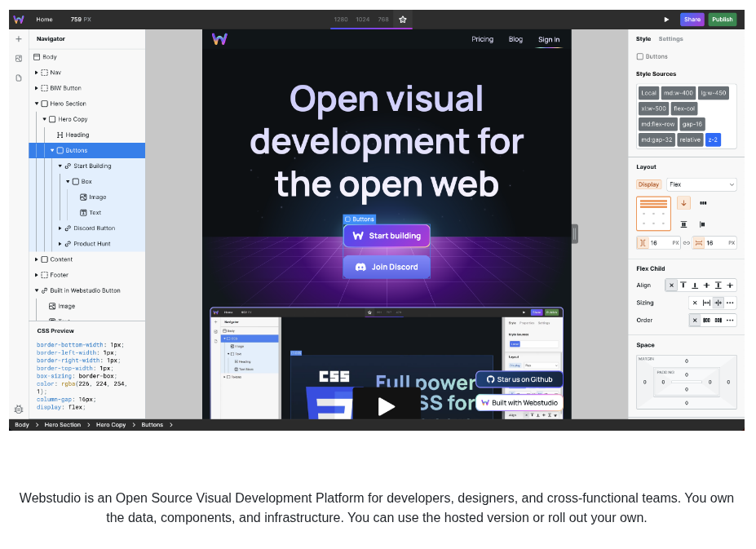This screenshot has width=756, height=549.
Task: Open the pages panel icon
Action: point(19,77)
